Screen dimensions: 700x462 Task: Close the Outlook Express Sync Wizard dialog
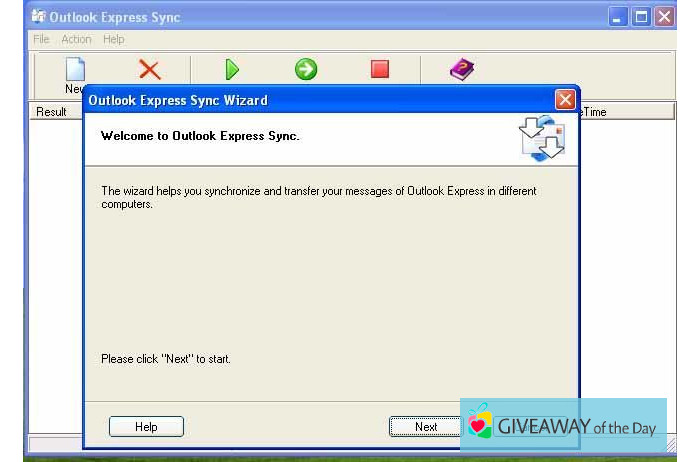[565, 100]
